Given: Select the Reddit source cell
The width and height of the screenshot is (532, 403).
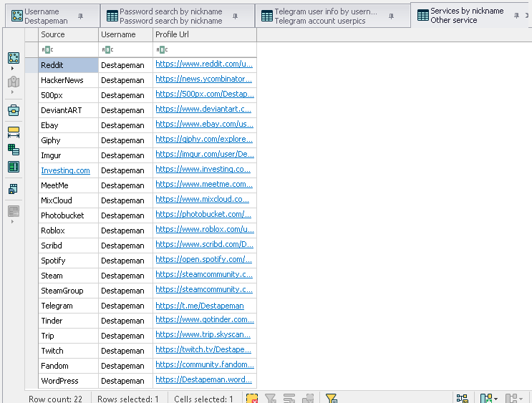Looking at the screenshot, I should click(68, 65).
